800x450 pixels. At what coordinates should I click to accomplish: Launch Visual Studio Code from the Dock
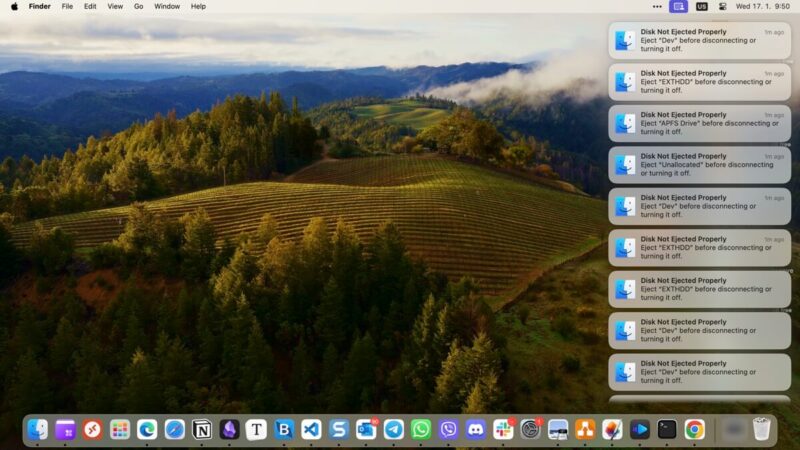click(311, 430)
